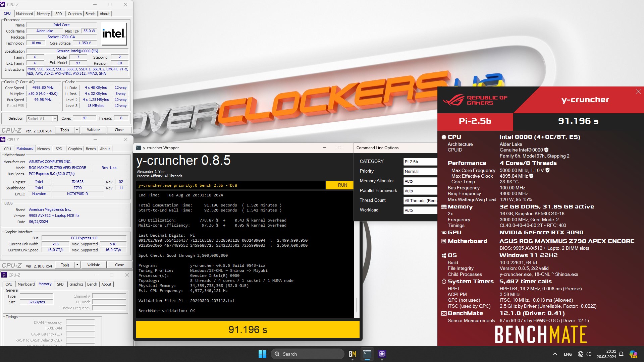Viewport: 644px width, 362px height.
Task: Click the BenchMate section icon
Action: pos(444,313)
